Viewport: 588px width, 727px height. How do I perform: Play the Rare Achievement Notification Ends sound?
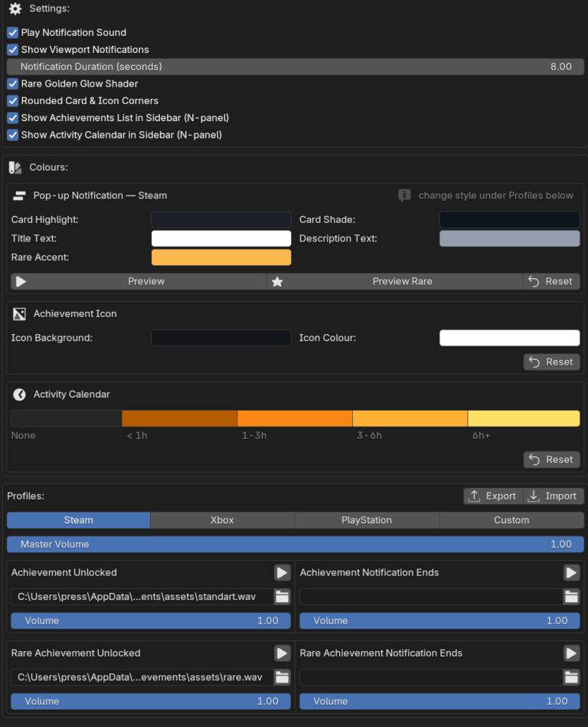(x=571, y=653)
